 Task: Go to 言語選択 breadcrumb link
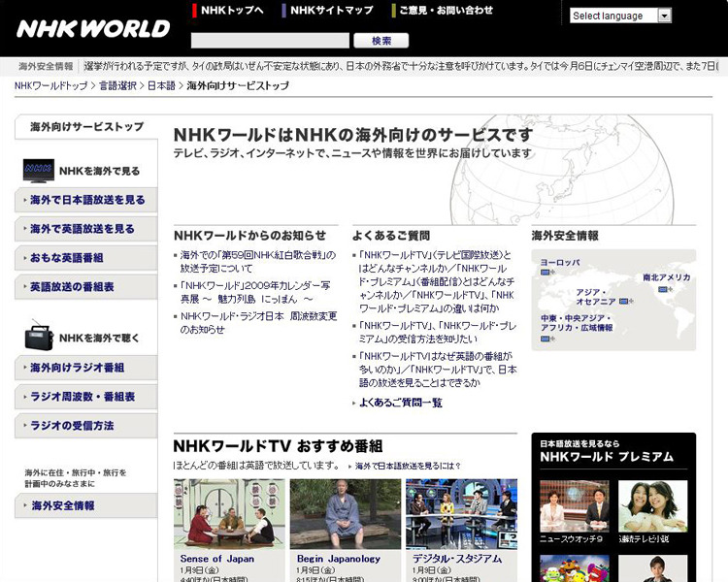click(x=117, y=85)
